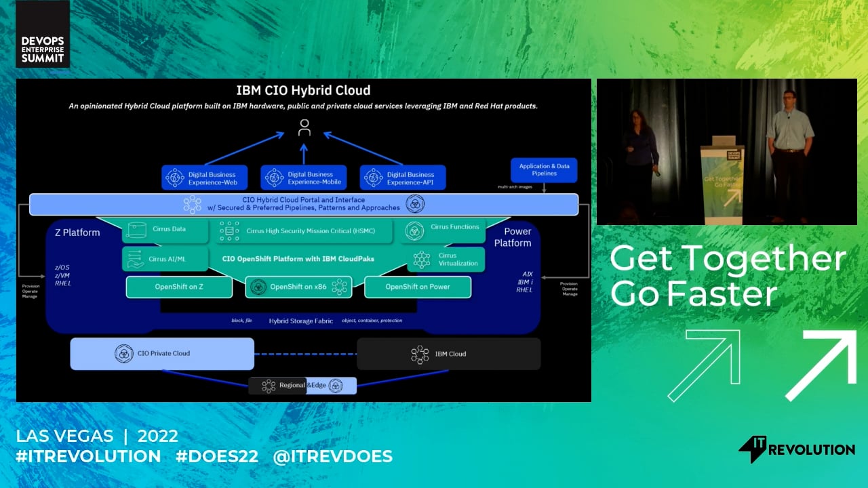Click the 'Hybrid Storage Fabric' label
The image size is (868, 488).
pos(301,321)
